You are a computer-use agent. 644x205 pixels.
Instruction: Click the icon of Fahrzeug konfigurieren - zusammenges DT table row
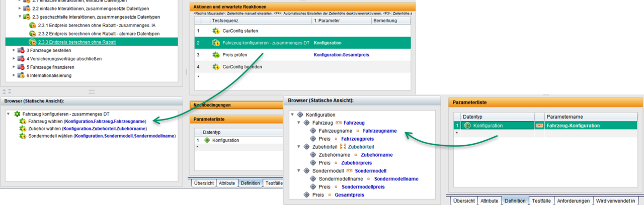pyautogui.click(x=216, y=43)
